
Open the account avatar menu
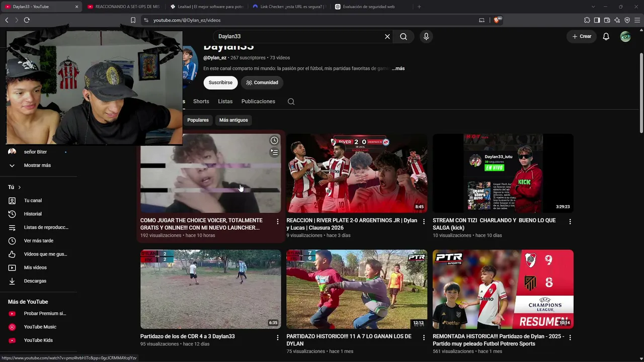click(625, 36)
